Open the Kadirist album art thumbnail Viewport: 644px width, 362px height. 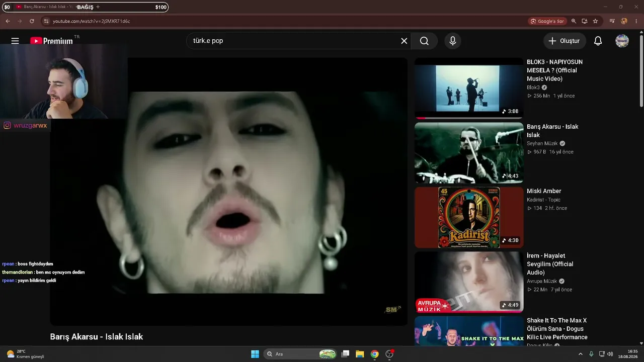[x=469, y=217]
